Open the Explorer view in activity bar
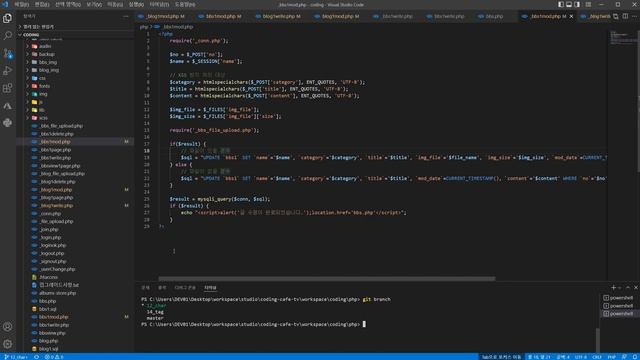Viewport: 640px width, 360px height. pos(7,18)
